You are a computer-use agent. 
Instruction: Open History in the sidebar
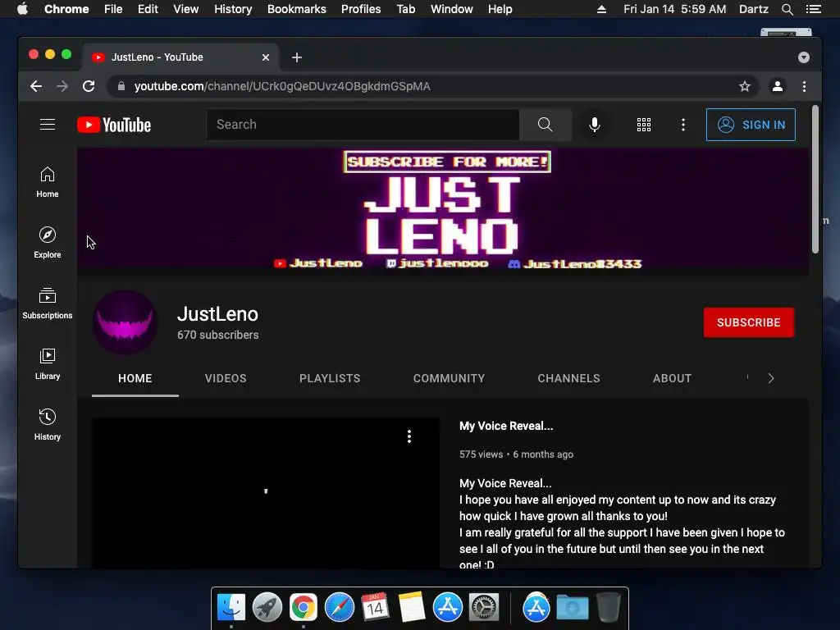pos(48,425)
